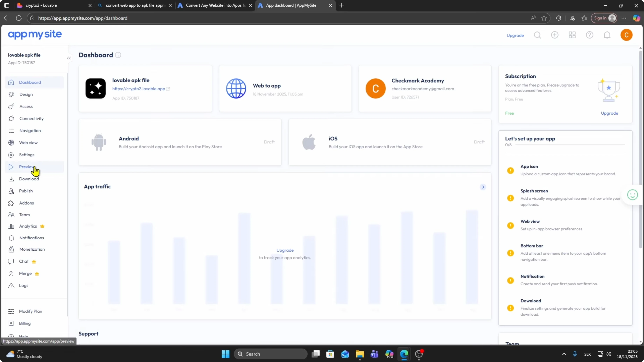Click the Windows taskbar Search box

pos(271,354)
